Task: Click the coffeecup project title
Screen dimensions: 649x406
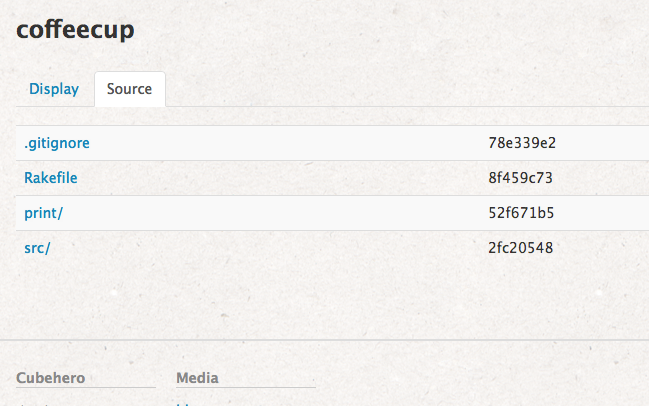Action: 76,30
